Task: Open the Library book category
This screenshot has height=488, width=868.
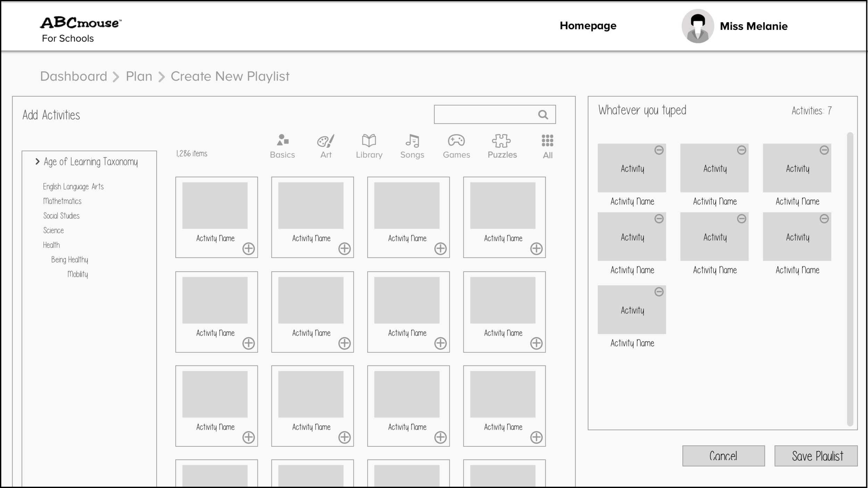Action: click(369, 146)
